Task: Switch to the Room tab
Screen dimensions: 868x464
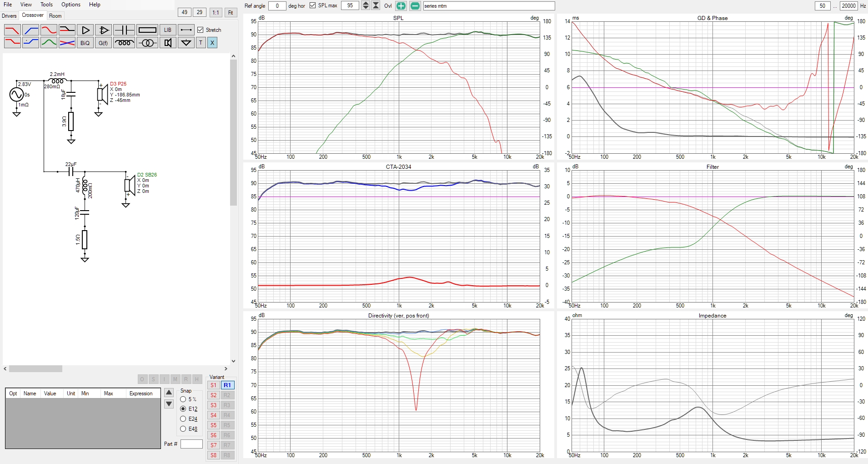Action: tap(55, 16)
